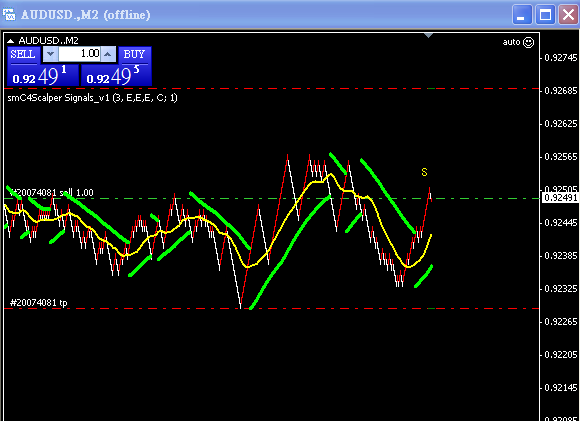Decrease lot volume with the down arrow
The width and height of the screenshot is (580, 421).
point(51,54)
